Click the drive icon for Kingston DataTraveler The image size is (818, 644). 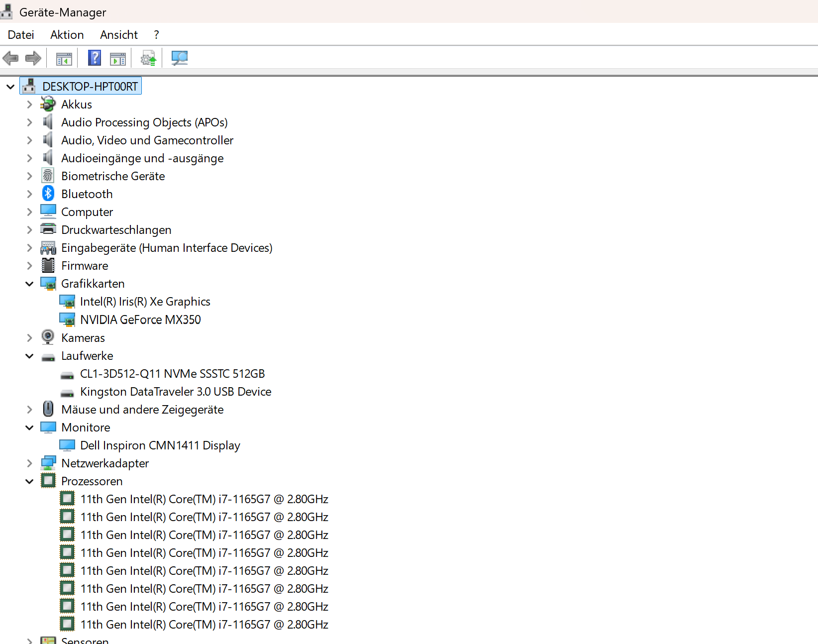point(67,393)
